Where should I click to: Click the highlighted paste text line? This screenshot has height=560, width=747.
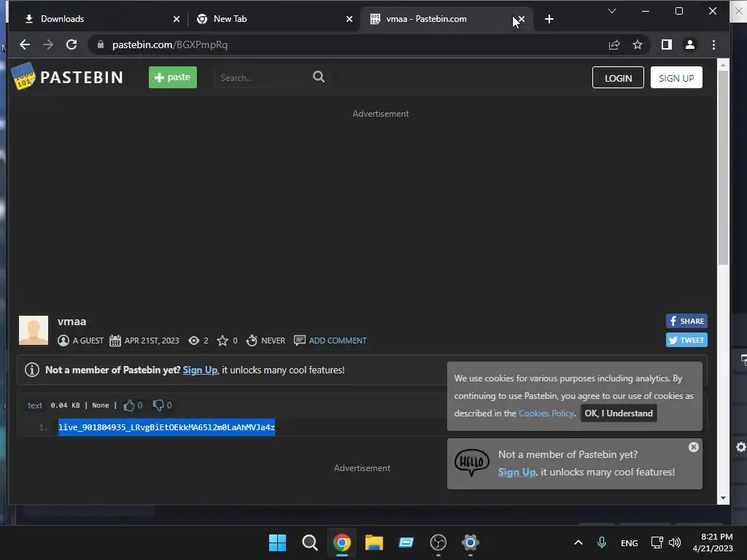(166, 427)
